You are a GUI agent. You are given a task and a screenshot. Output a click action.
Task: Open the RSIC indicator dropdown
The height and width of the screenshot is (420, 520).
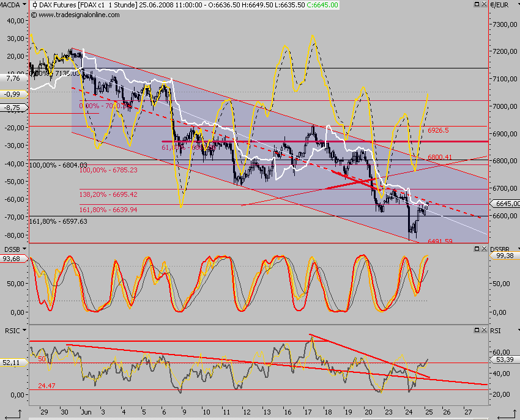[24, 330]
